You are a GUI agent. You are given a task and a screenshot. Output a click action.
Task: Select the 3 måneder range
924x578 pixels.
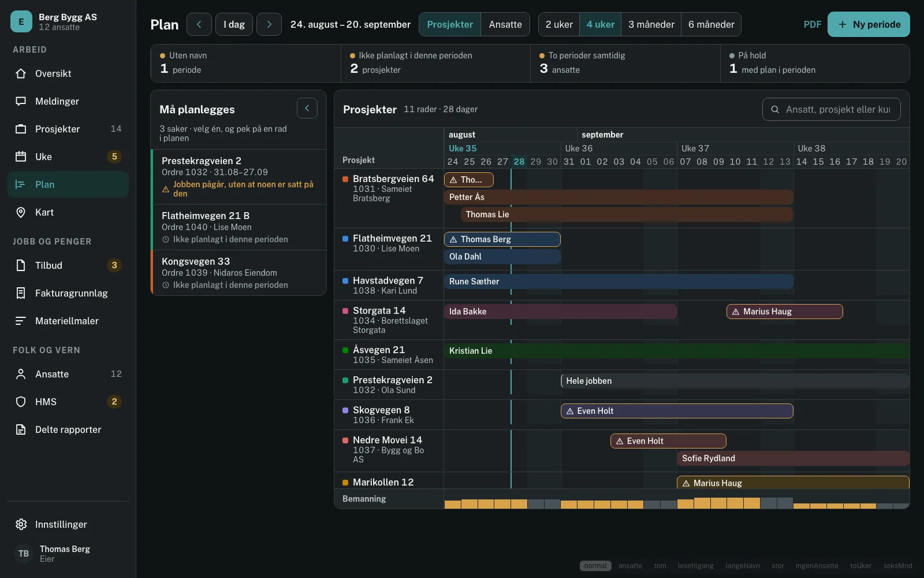tap(651, 24)
